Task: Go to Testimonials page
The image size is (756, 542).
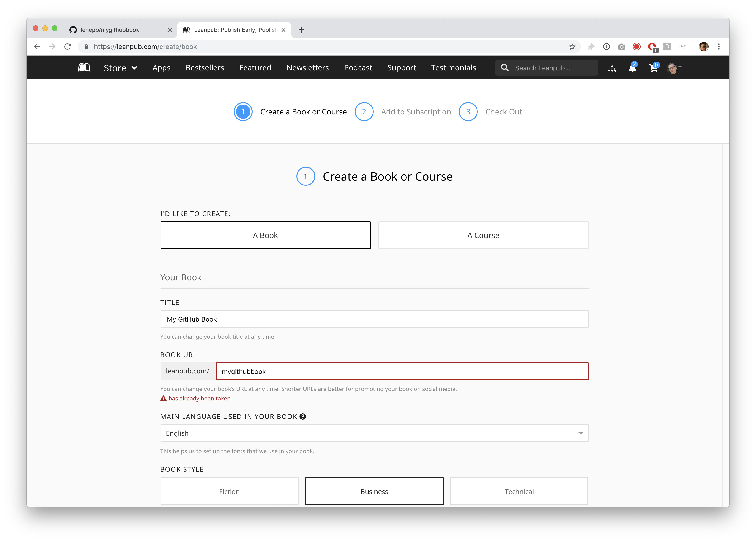Action: click(453, 68)
